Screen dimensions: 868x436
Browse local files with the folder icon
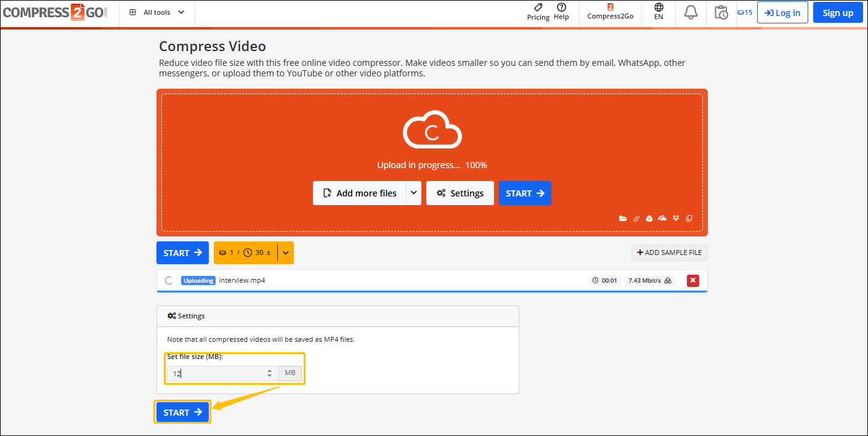[623, 218]
